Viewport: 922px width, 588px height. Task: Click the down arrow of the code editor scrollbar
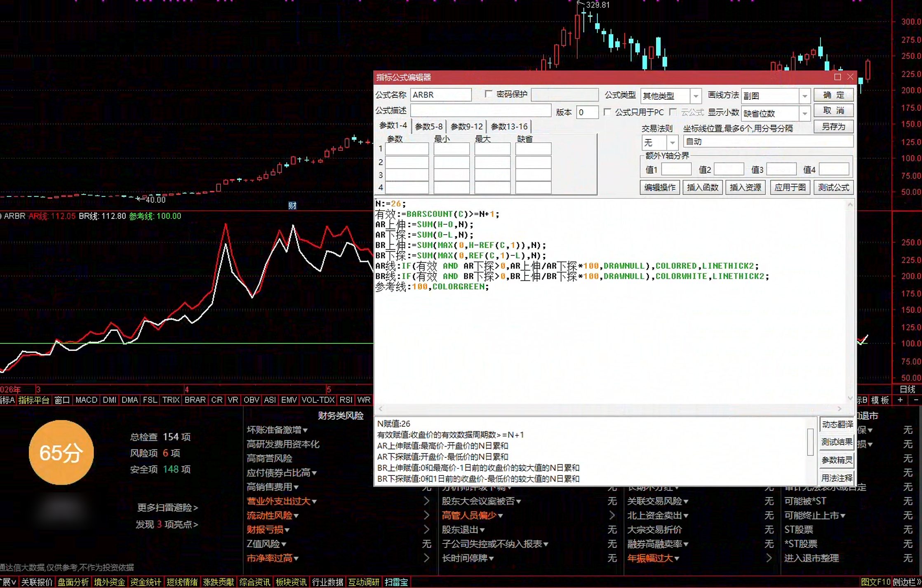point(850,398)
